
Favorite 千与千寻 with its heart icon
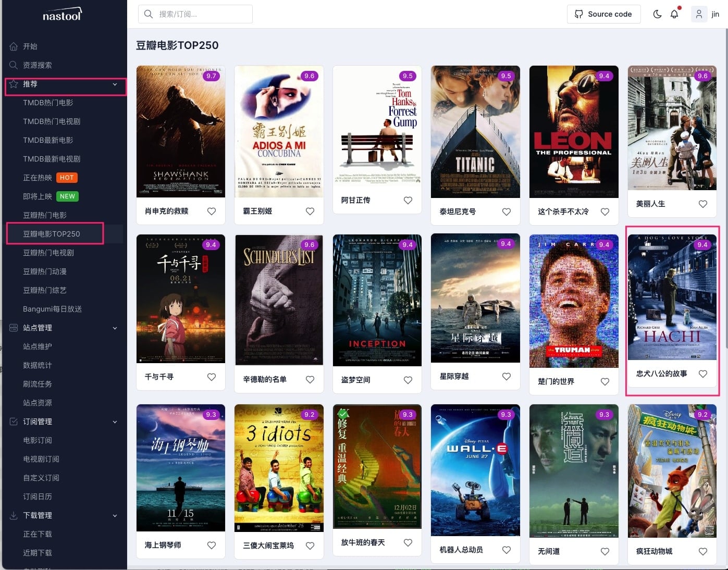pos(212,377)
